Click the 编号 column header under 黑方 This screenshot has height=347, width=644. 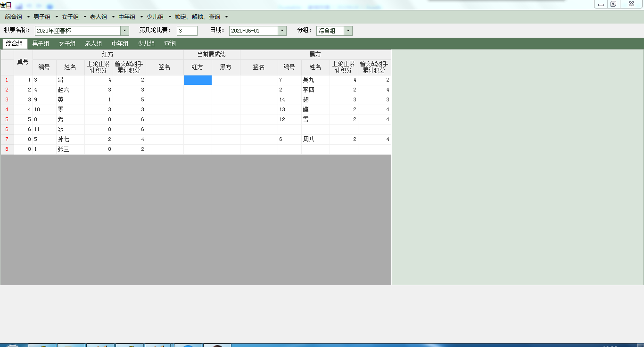[x=289, y=67]
